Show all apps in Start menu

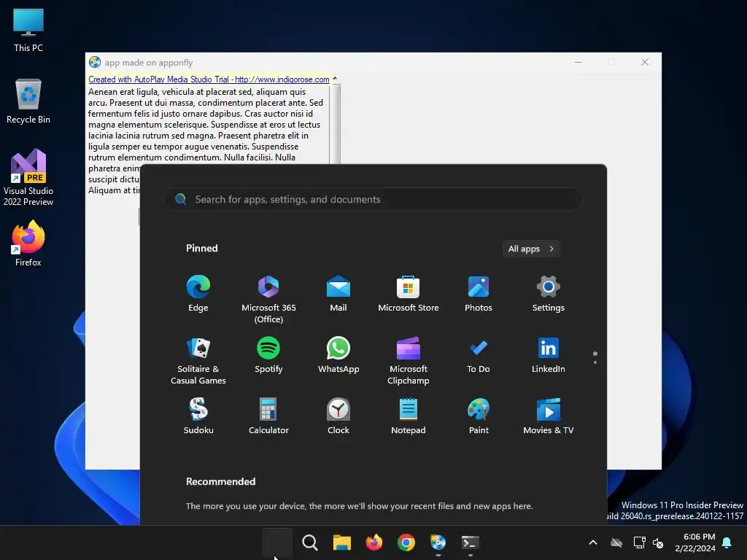(531, 249)
